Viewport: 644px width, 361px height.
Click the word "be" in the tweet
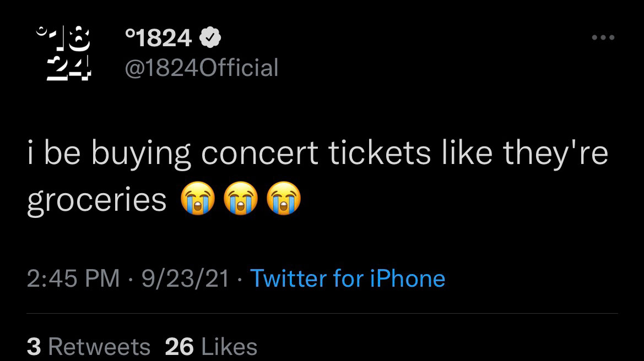(62, 155)
